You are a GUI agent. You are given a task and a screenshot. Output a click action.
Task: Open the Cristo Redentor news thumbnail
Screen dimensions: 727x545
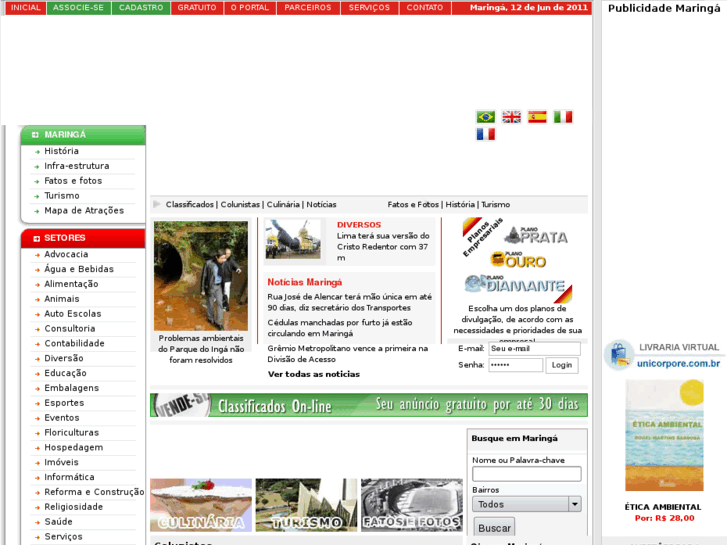pyautogui.click(x=293, y=239)
